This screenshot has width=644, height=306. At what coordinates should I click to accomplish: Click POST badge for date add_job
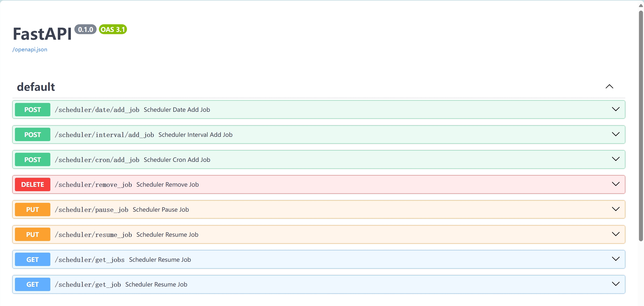click(33, 110)
